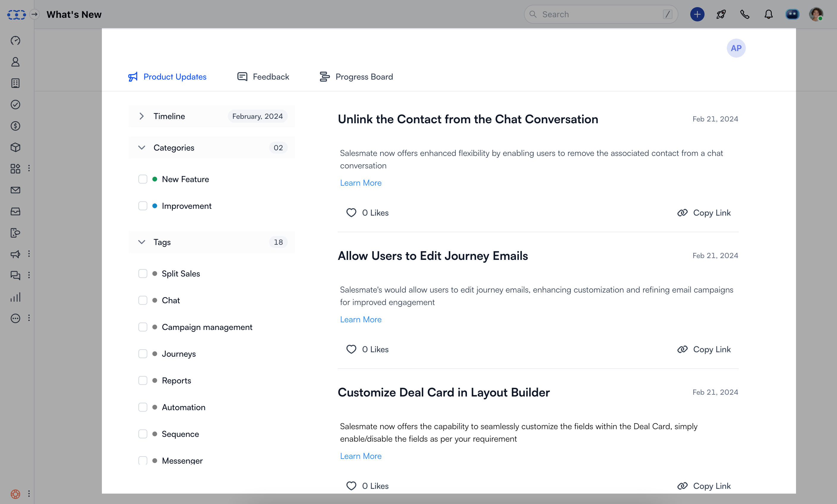Image resolution: width=837 pixels, height=504 pixels.
Task: Like the Allow Users to Edit Journey Emails post
Action: (x=351, y=349)
